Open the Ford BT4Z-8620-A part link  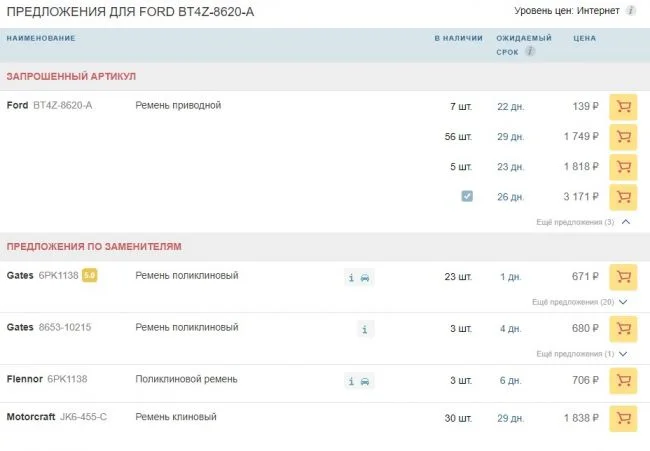pos(63,106)
